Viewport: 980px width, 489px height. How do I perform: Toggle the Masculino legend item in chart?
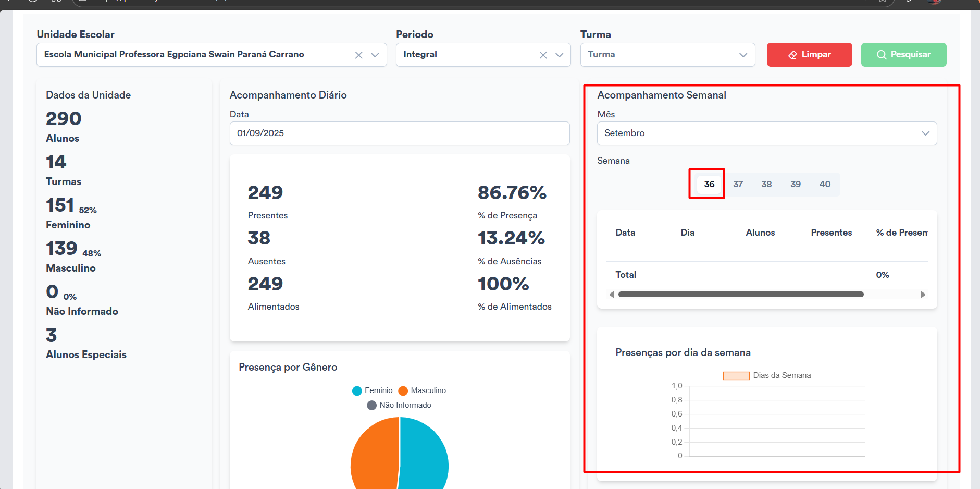pos(422,391)
